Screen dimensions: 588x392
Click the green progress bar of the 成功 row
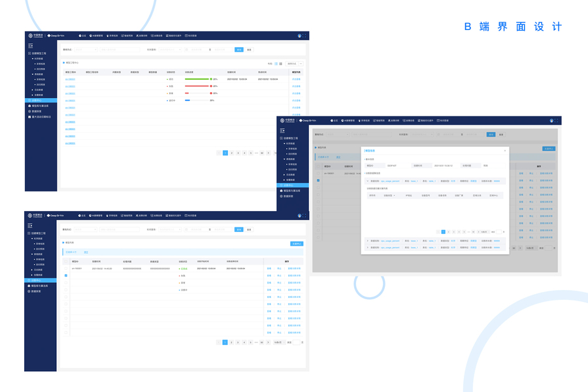coord(197,79)
